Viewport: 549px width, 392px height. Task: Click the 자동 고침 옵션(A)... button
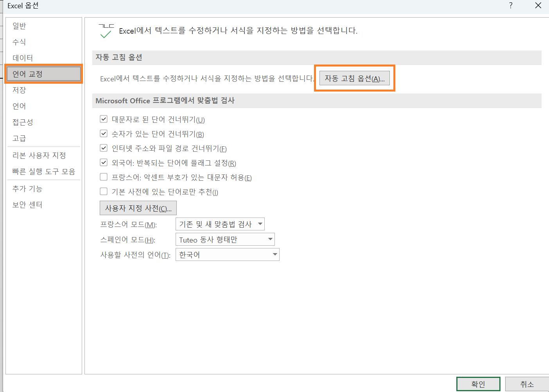point(355,78)
